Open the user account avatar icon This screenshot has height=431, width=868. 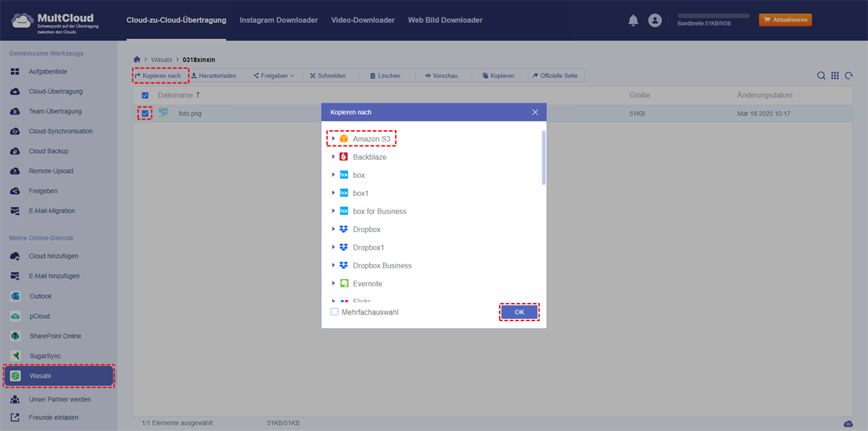pyautogui.click(x=655, y=20)
